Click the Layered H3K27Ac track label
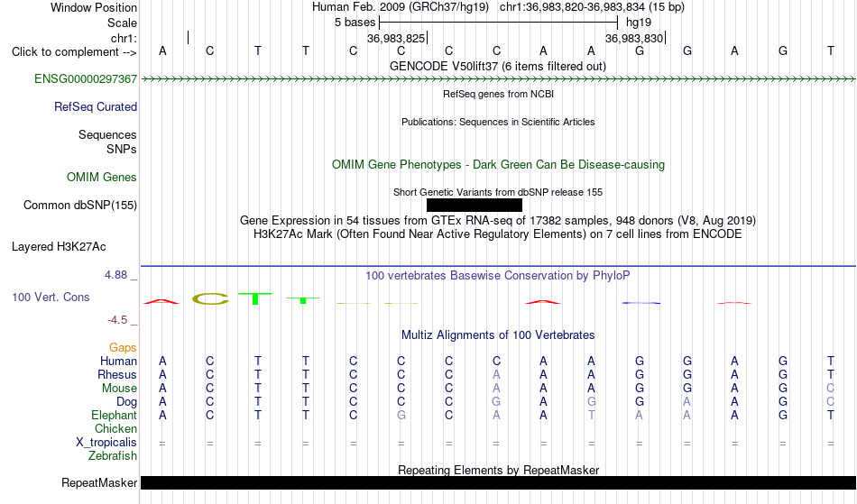The height and width of the screenshot is (504, 857). point(59,247)
